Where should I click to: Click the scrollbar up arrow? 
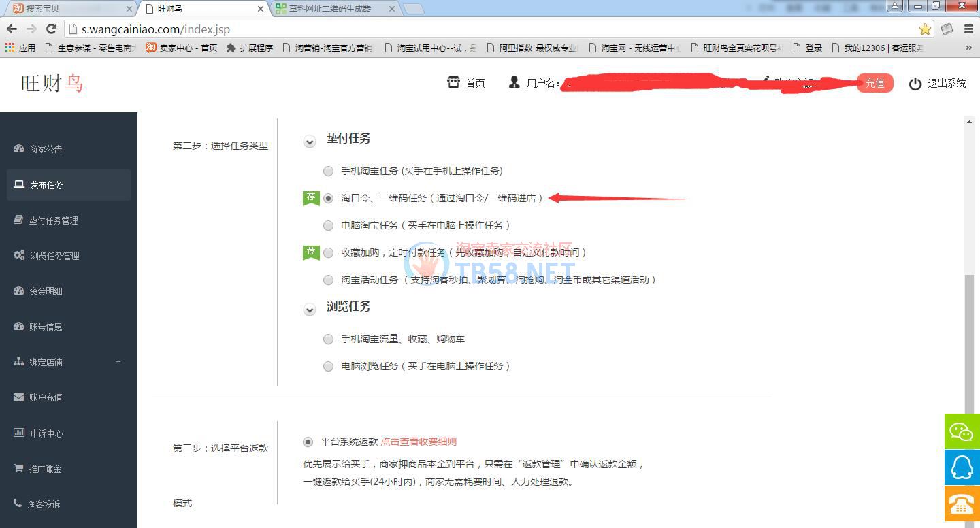coord(969,121)
